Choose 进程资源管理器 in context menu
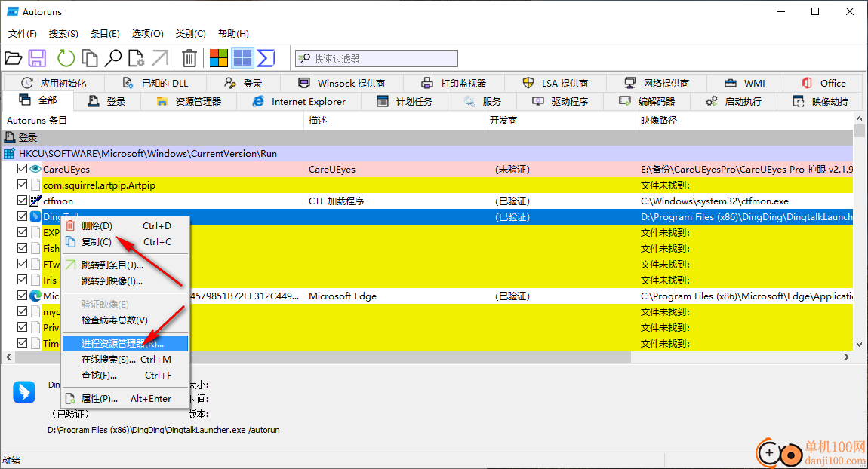This screenshot has height=469, width=868. point(125,343)
